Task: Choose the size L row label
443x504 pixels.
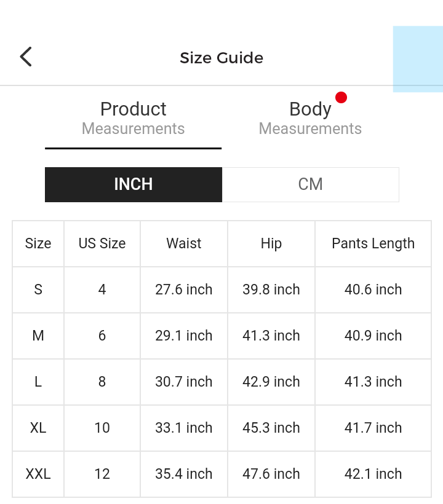Action: 38,382
